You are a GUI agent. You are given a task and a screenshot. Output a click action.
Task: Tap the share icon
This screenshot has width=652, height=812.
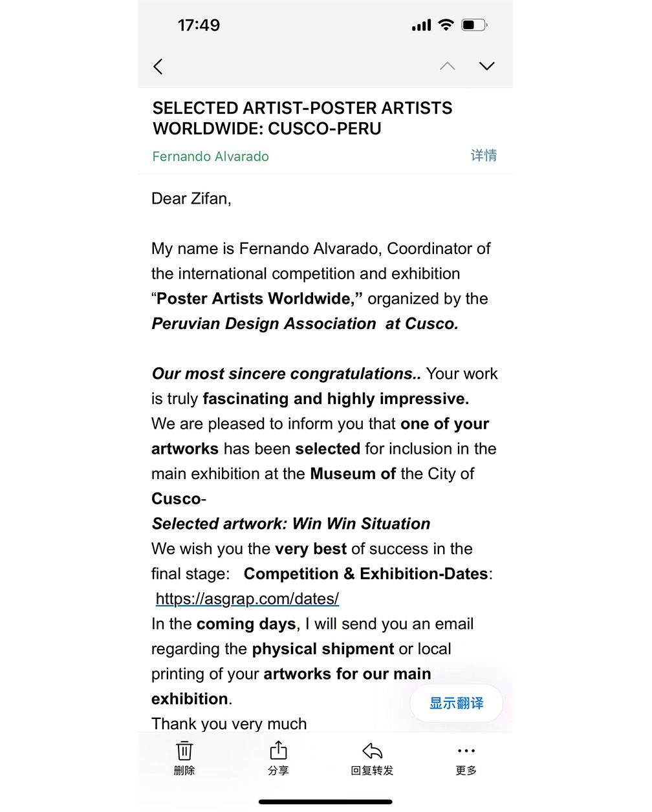(x=278, y=750)
